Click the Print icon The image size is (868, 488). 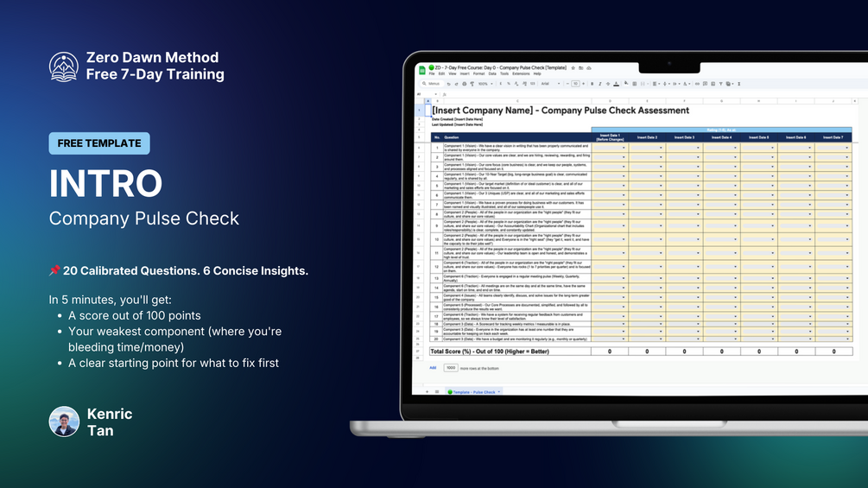point(465,84)
